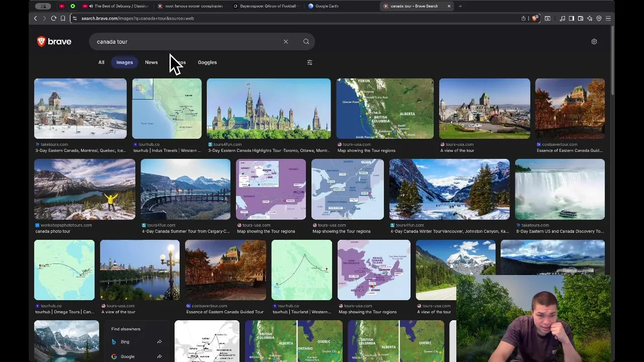Screen dimensions: 644x362
Task: Open Leo AI sparkle icon
Action: 590,18
